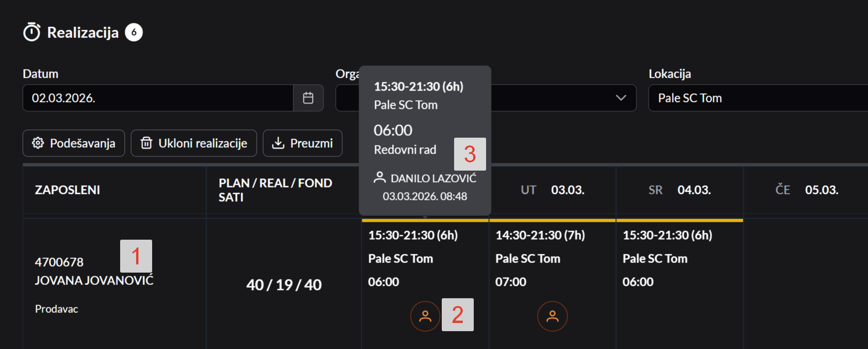Click the person icon beside DANILO LAZOVIĆ
The image size is (868, 349).
[380, 177]
